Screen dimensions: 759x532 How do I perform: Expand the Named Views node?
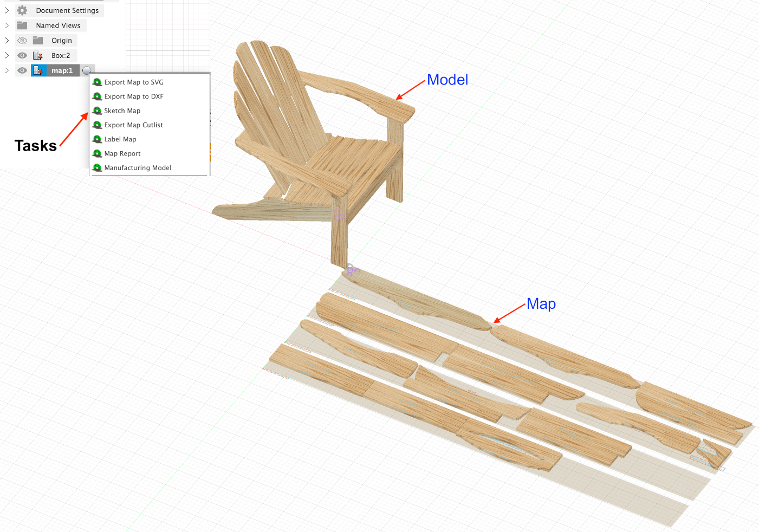tap(7, 25)
